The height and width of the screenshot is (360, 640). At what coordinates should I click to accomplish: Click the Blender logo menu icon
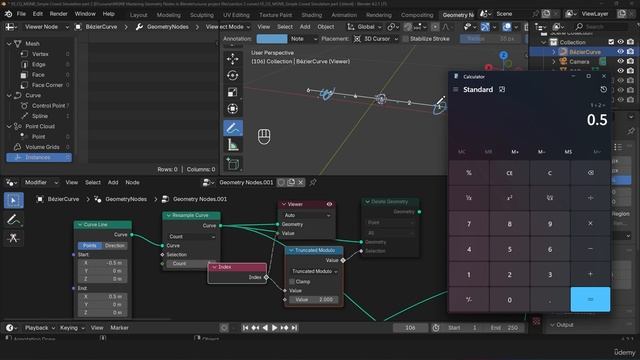pyautogui.click(x=8, y=14)
